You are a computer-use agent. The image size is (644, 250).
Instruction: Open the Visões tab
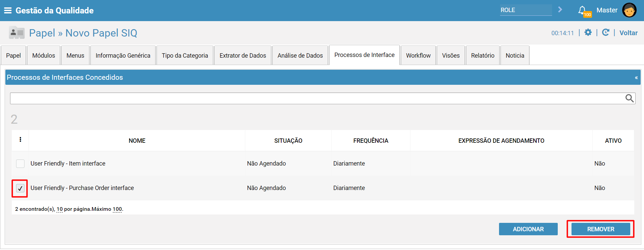click(x=451, y=55)
